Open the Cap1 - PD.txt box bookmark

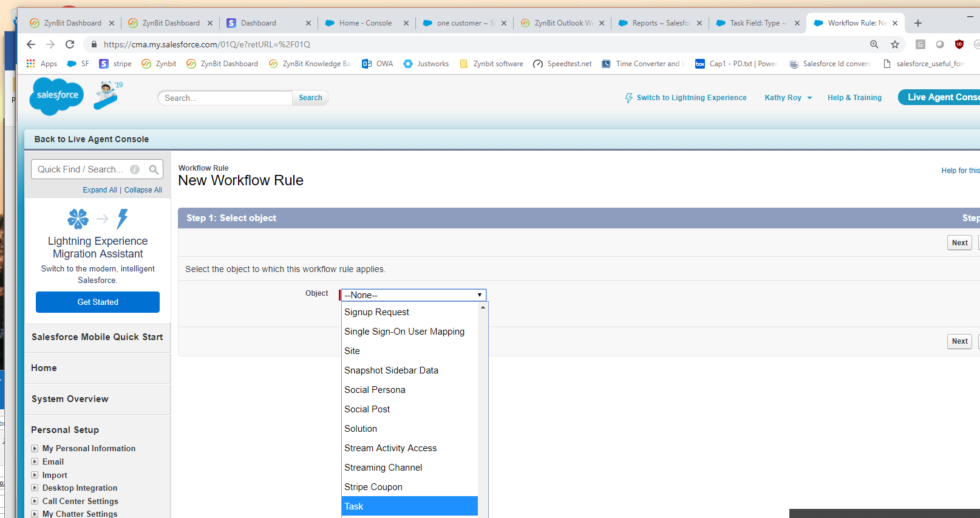tap(736, 64)
